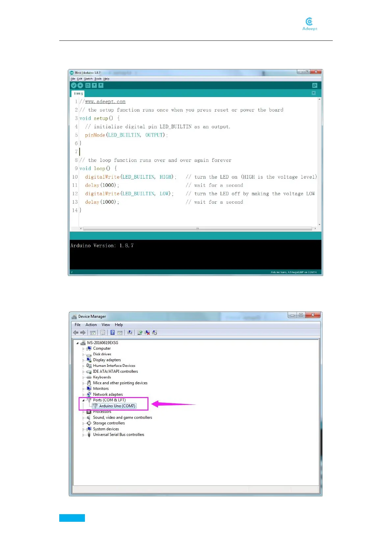
Task: Expand the Keyboards node
Action: pyautogui.click(x=83, y=377)
